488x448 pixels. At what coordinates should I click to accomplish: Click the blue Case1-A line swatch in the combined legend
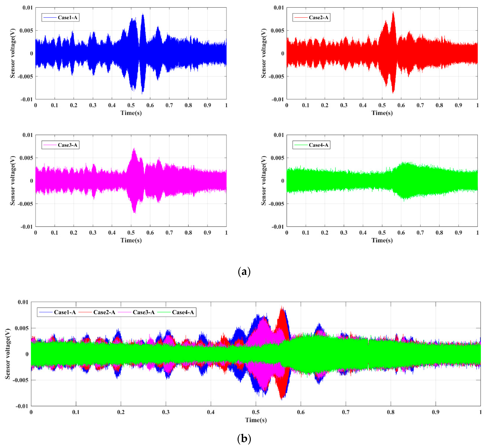click(46, 312)
